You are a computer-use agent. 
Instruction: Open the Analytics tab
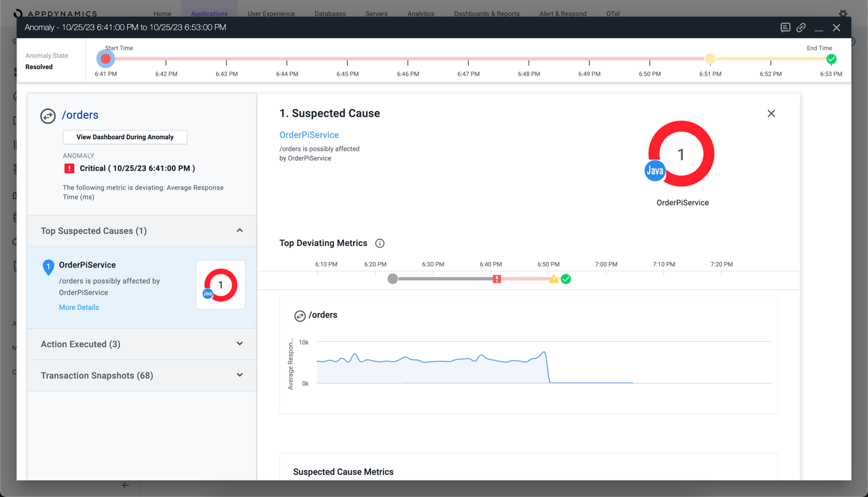[421, 14]
